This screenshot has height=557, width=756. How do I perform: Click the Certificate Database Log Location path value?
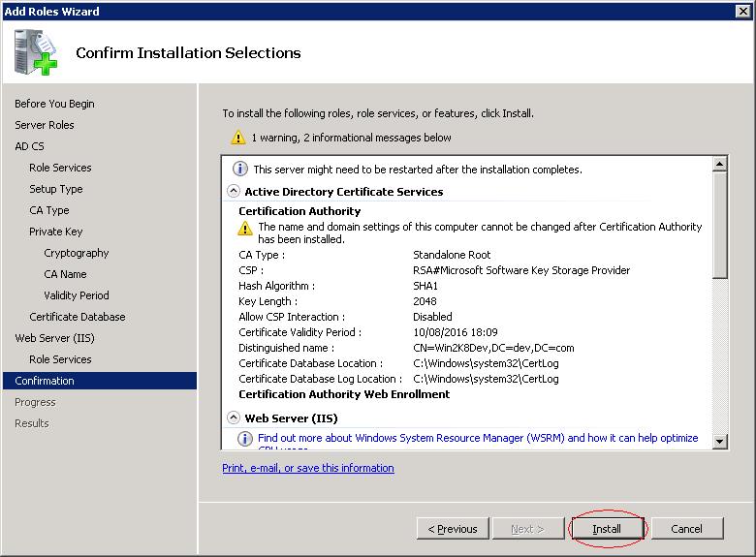(486, 379)
